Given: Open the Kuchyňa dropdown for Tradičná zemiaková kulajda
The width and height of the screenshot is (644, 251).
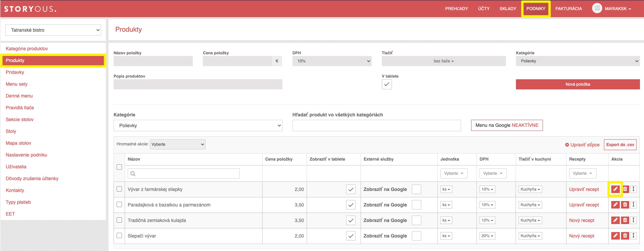Looking at the screenshot, I should coord(530,220).
